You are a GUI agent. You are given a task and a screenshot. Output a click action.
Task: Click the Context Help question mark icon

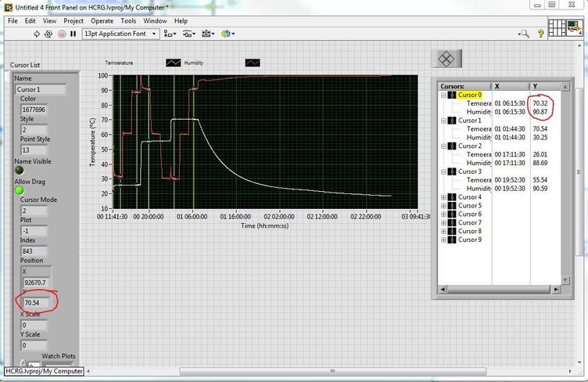540,34
